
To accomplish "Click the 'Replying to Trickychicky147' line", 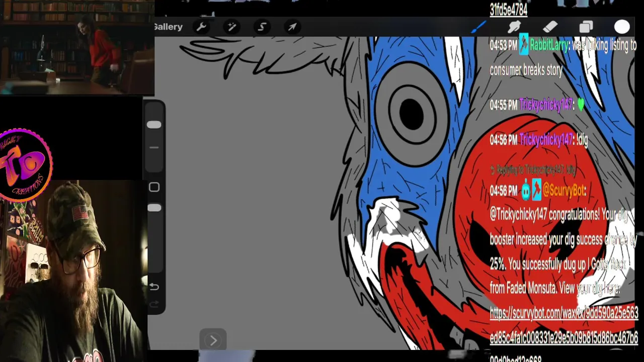I will 533,170.
